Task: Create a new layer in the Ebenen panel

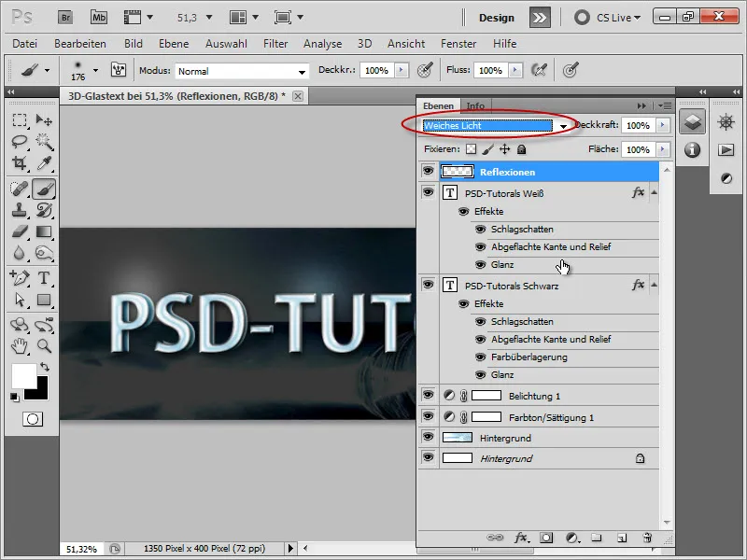Action: 622,538
